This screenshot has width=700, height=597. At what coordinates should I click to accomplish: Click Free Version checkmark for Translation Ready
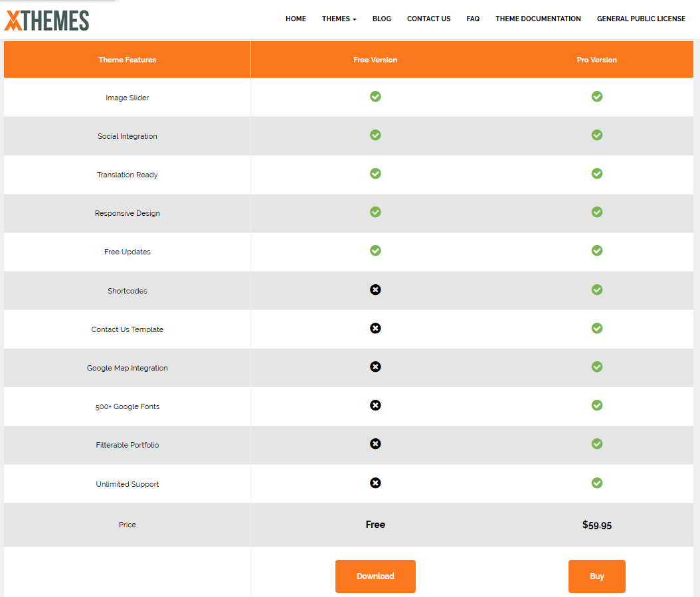click(375, 174)
